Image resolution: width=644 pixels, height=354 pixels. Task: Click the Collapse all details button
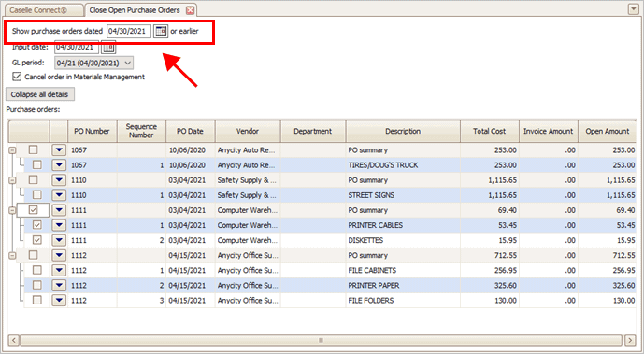coord(40,94)
